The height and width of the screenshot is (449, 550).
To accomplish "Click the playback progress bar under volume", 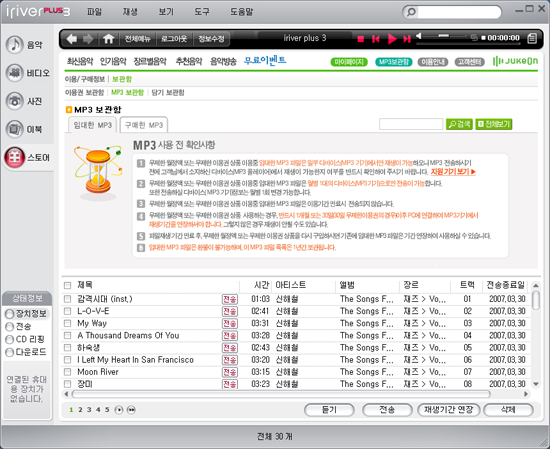I will pyautogui.click(x=469, y=45).
